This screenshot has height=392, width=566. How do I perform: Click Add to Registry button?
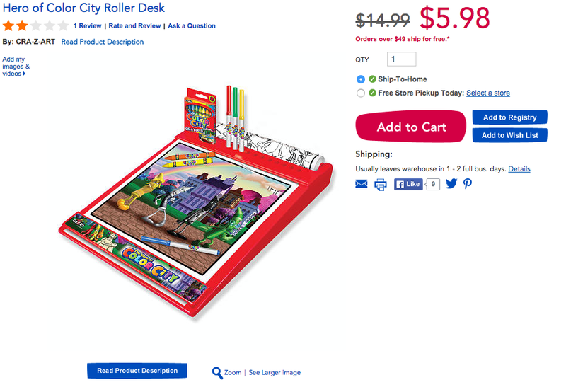[509, 117]
